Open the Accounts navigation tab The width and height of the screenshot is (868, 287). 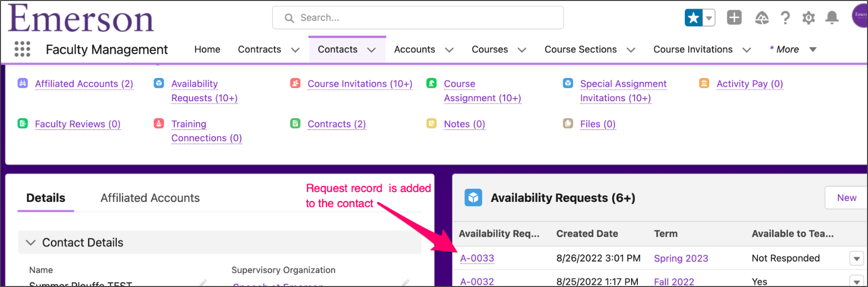coord(415,49)
